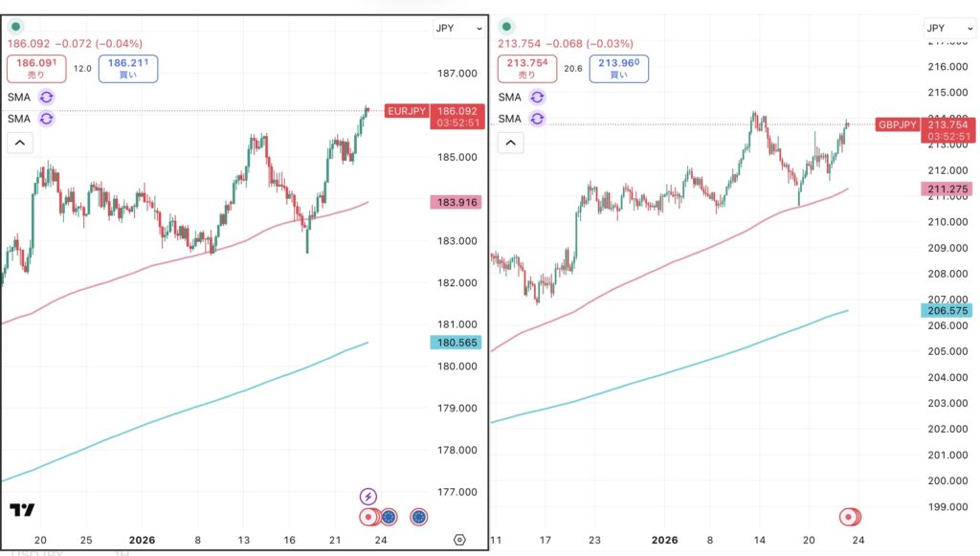Click the TradingView logo in EURJPY chart
This screenshot has height=556, width=980.
pos(22,510)
